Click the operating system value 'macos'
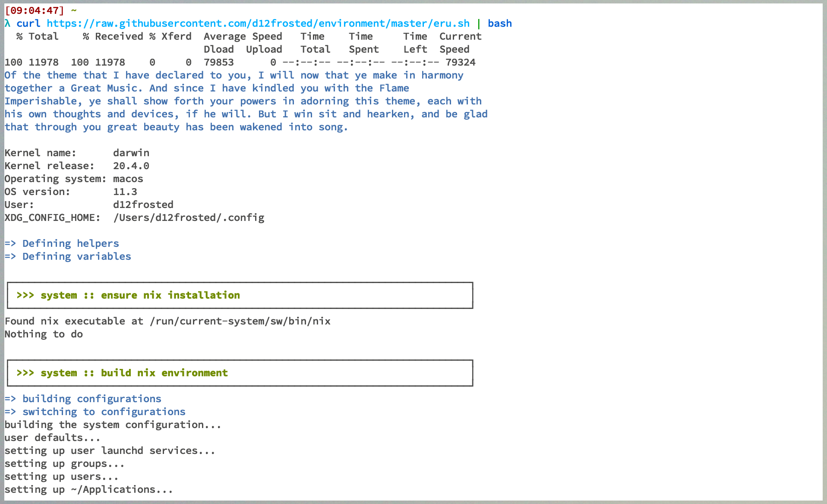The width and height of the screenshot is (827, 504). tap(128, 179)
